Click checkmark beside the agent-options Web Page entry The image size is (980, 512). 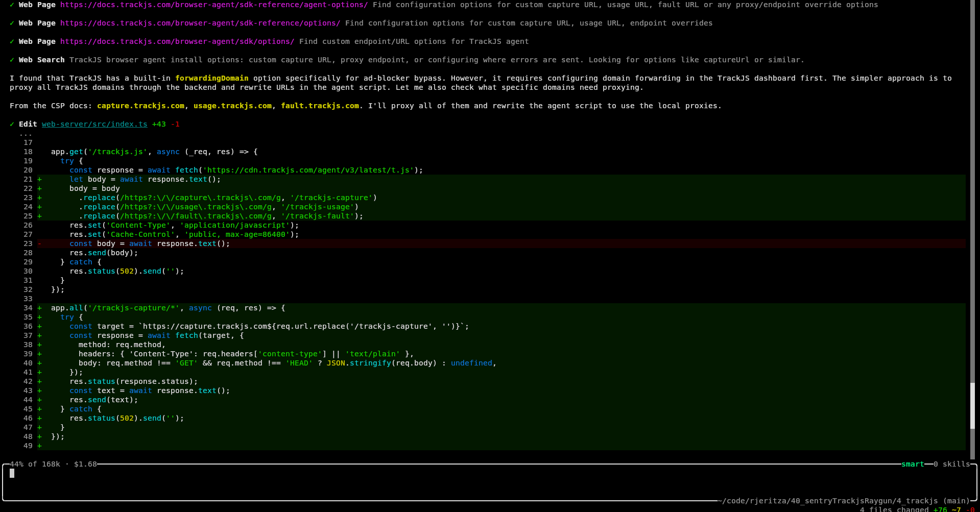12,5
